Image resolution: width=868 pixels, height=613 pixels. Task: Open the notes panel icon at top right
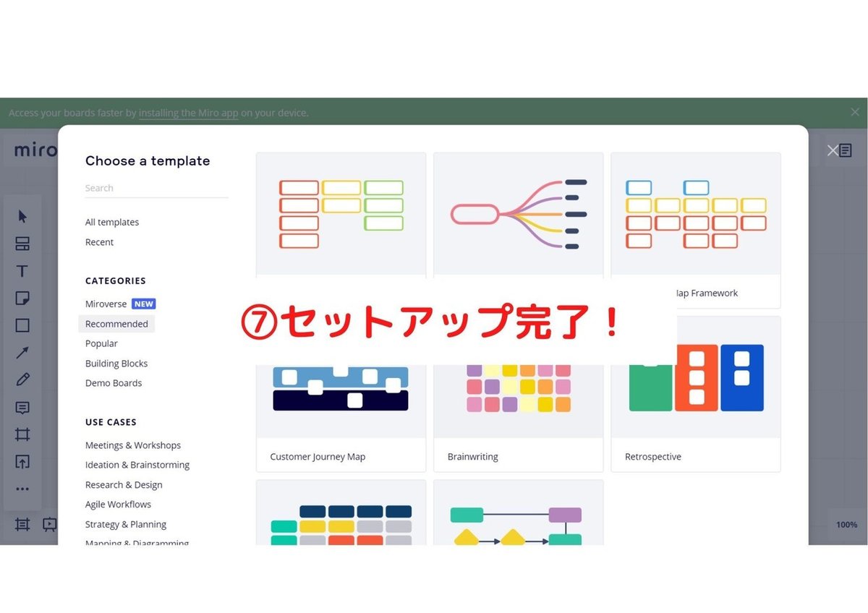click(x=846, y=150)
